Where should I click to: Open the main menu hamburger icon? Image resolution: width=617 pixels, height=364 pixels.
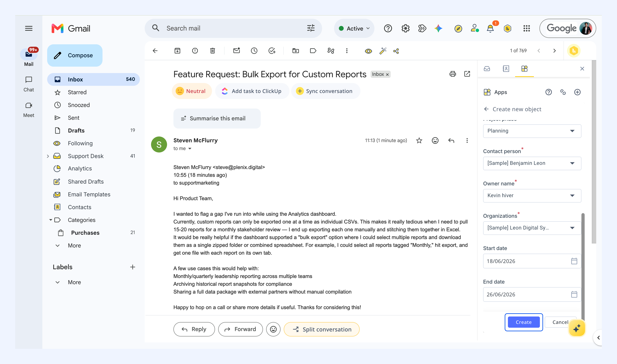pyautogui.click(x=29, y=29)
